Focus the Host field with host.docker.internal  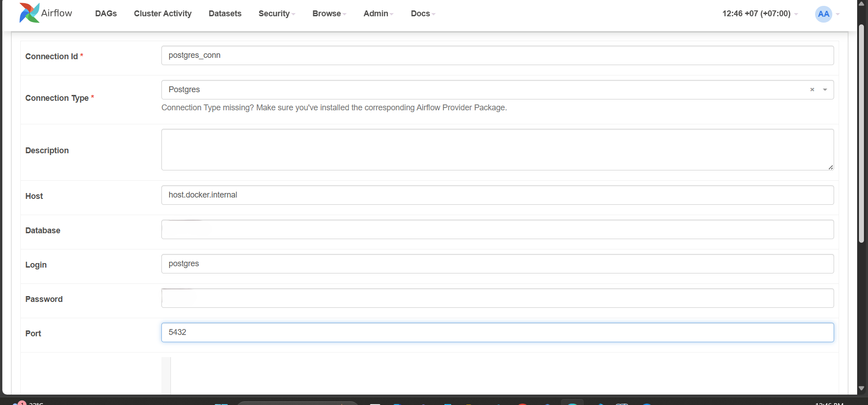tap(497, 195)
